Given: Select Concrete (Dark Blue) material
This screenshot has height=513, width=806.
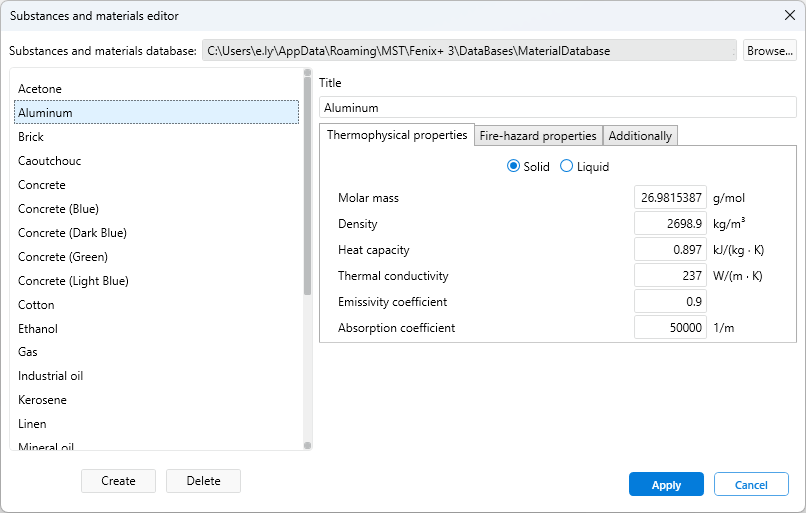Looking at the screenshot, I should (156, 233).
